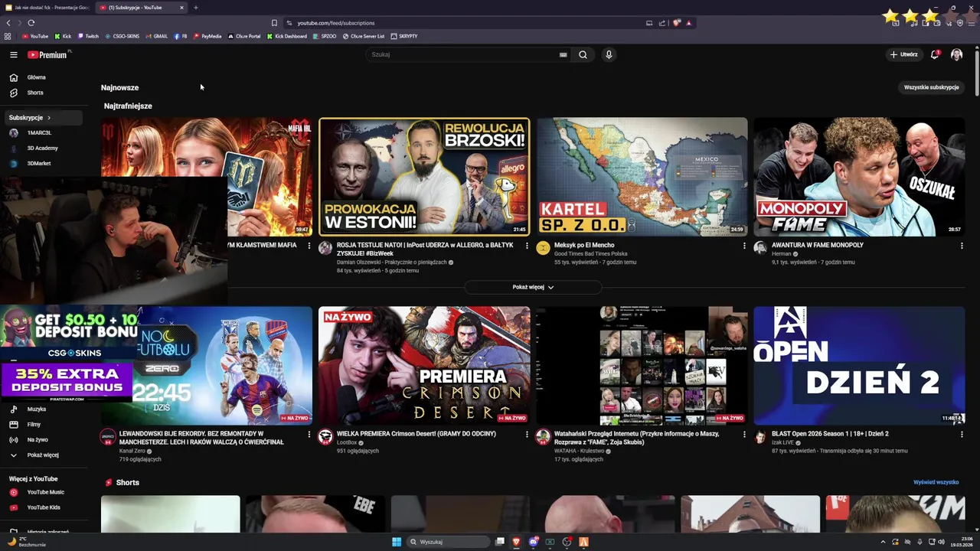
Task: Click the YouTube Premium logo
Action: pyautogui.click(x=47, y=54)
